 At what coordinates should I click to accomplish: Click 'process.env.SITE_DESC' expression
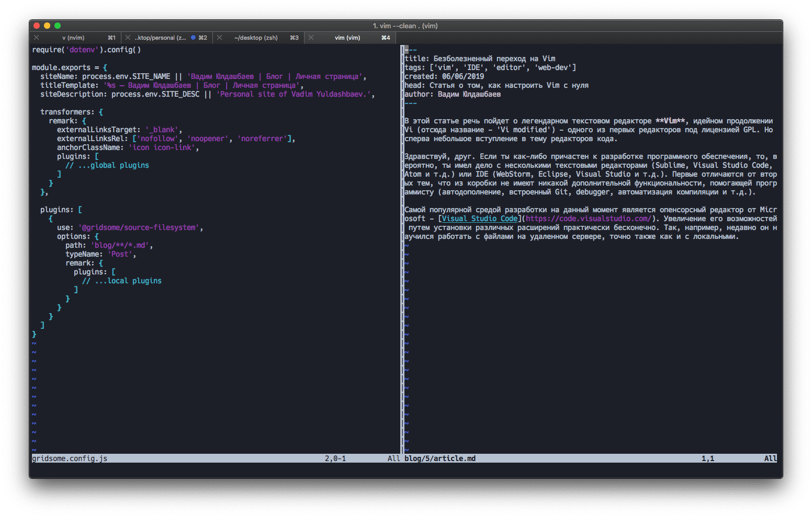155,94
